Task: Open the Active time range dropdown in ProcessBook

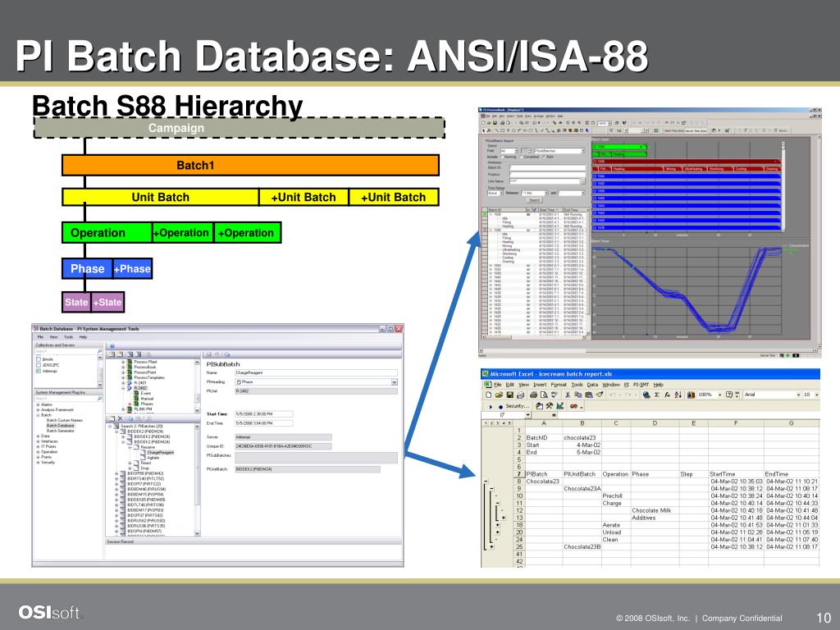Action: click(502, 194)
